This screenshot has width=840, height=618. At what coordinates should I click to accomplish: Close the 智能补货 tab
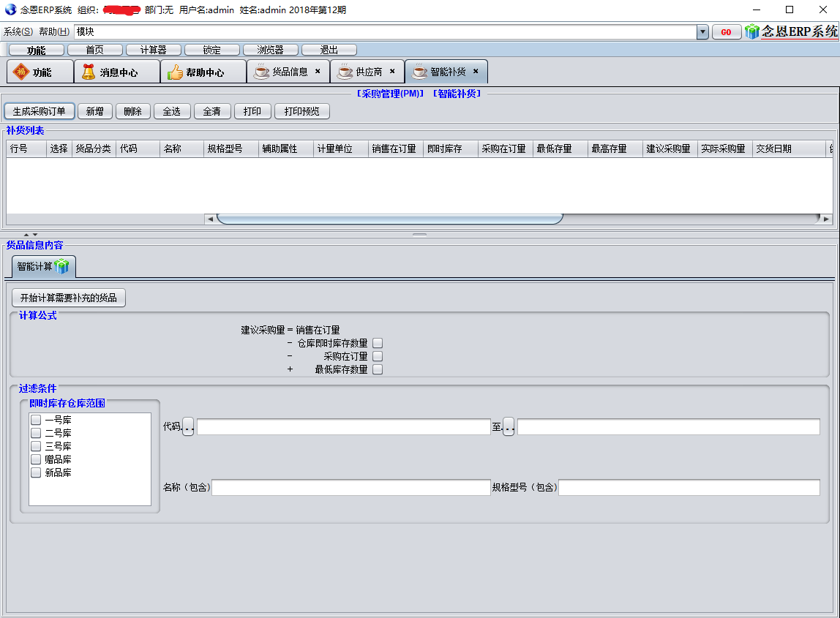pos(476,71)
